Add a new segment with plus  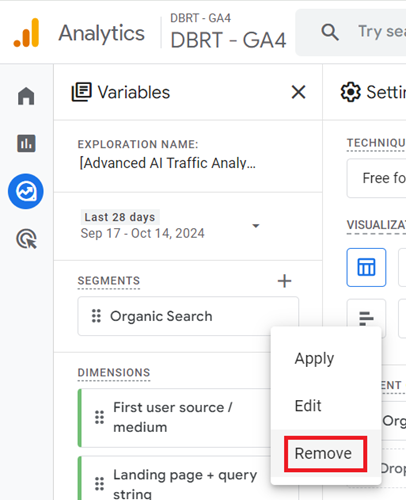(284, 281)
